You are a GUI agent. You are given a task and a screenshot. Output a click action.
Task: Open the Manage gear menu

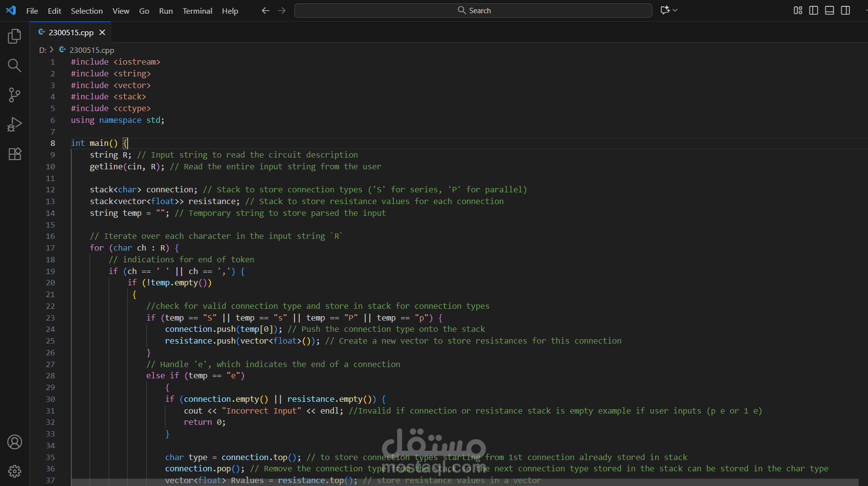click(15, 471)
